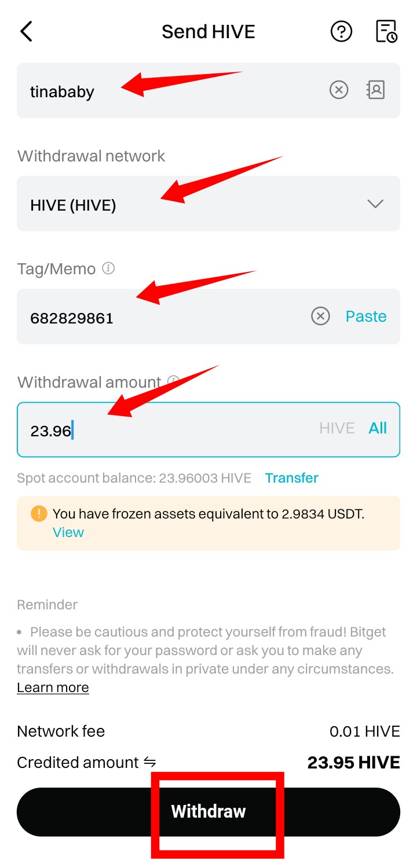Tap the orange frozen assets warning icon
This screenshot has height=868, width=417.
39,514
